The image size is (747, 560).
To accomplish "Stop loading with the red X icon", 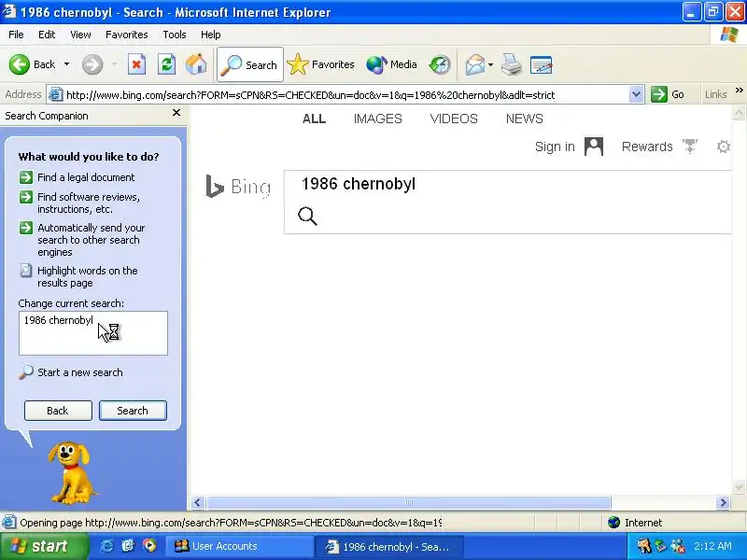I will click(x=136, y=64).
